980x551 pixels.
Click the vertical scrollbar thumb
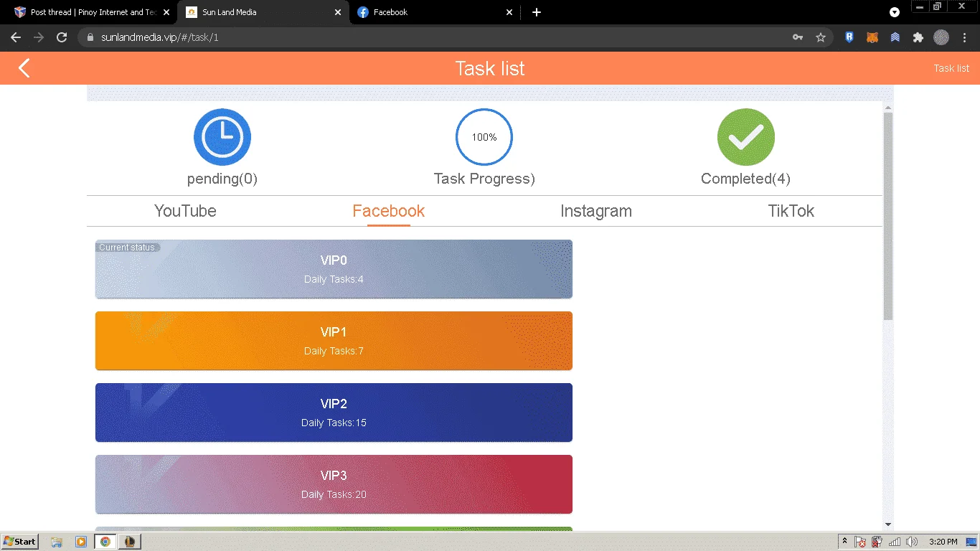point(888,216)
